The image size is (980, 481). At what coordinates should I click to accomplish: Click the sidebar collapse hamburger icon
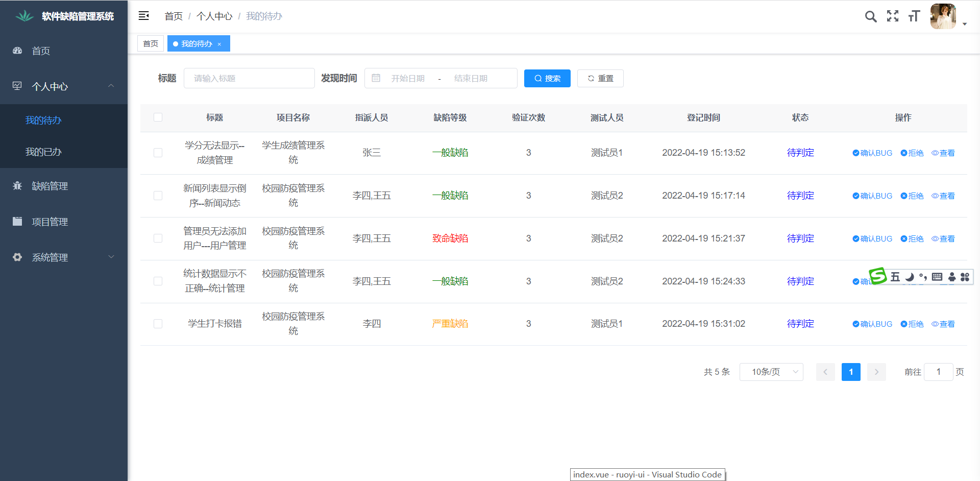[144, 16]
